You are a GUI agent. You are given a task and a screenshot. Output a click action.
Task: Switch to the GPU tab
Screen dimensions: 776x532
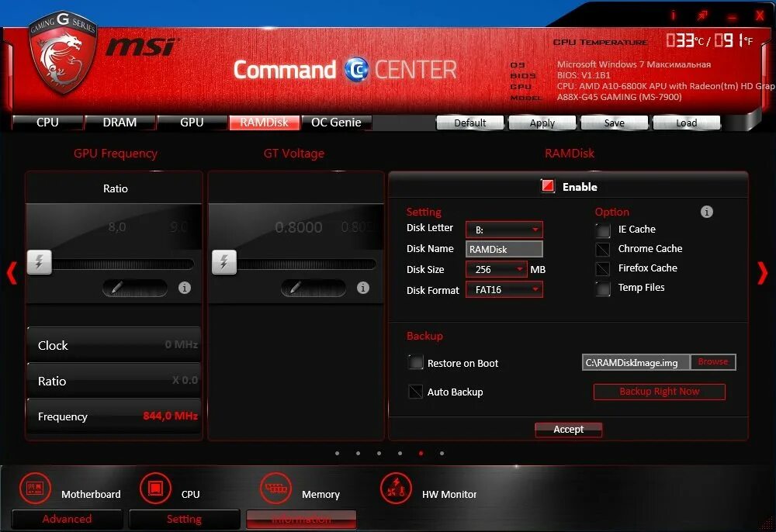pyautogui.click(x=192, y=122)
